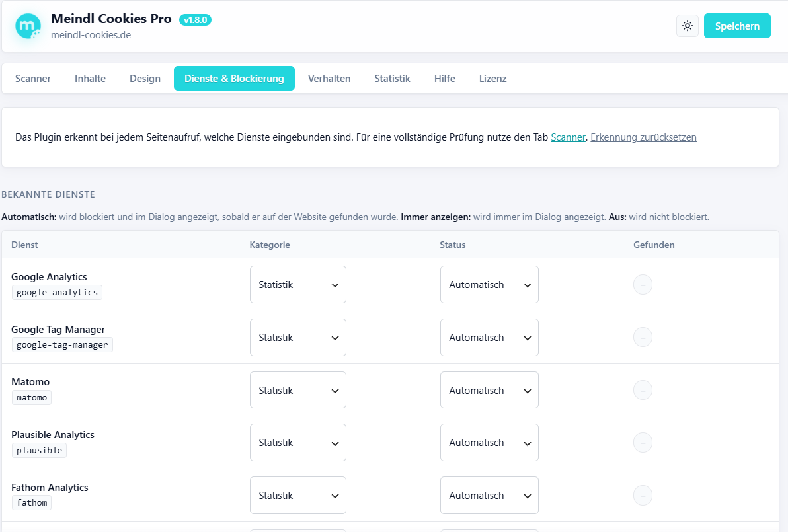Click the Status column header
This screenshot has width=788, height=532.
pos(453,245)
